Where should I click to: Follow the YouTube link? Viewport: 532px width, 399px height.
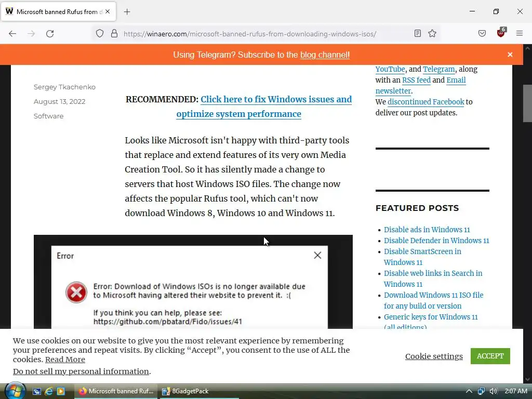pyautogui.click(x=390, y=69)
